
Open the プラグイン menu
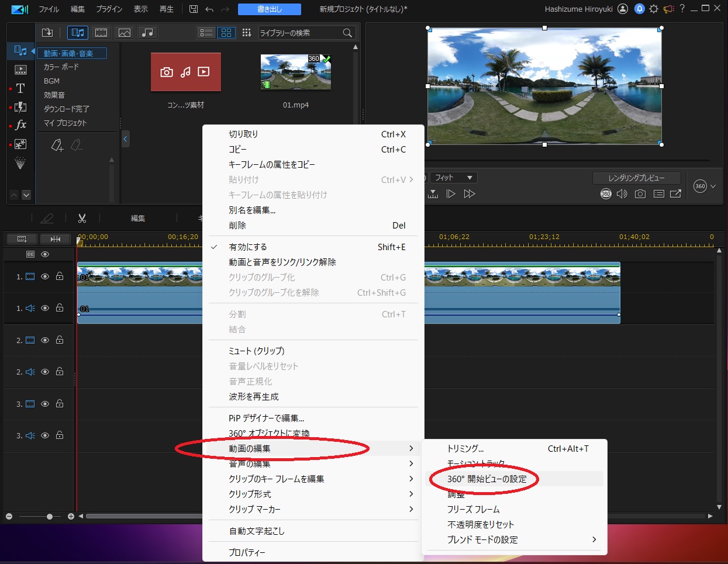[x=109, y=9]
